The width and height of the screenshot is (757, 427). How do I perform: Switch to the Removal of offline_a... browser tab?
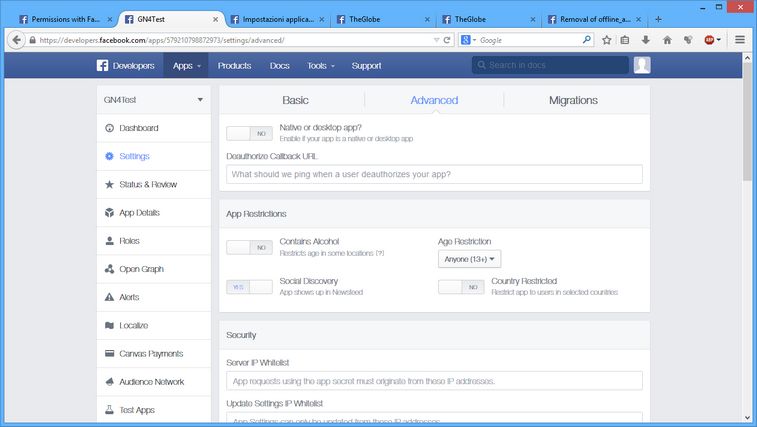click(595, 19)
